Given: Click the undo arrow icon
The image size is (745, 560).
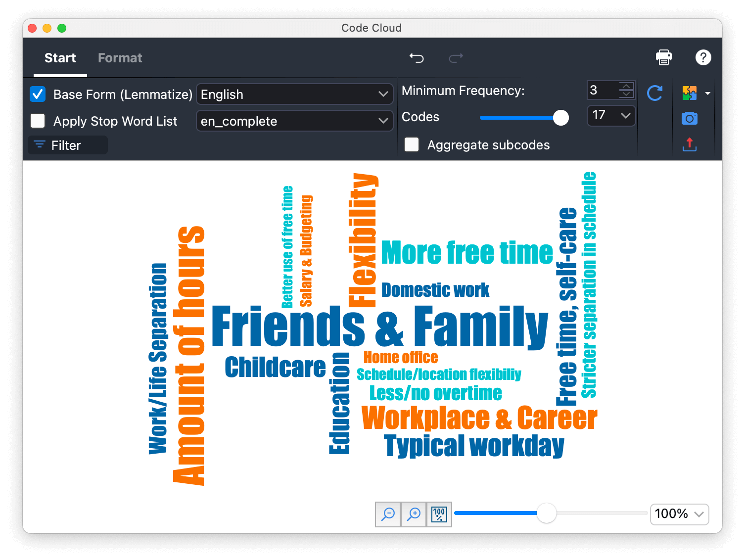Looking at the screenshot, I should click(417, 58).
